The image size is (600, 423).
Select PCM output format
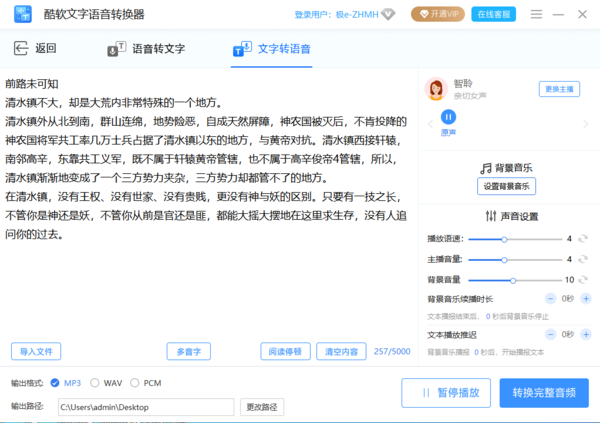pyautogui.click(x=134, y=383)
